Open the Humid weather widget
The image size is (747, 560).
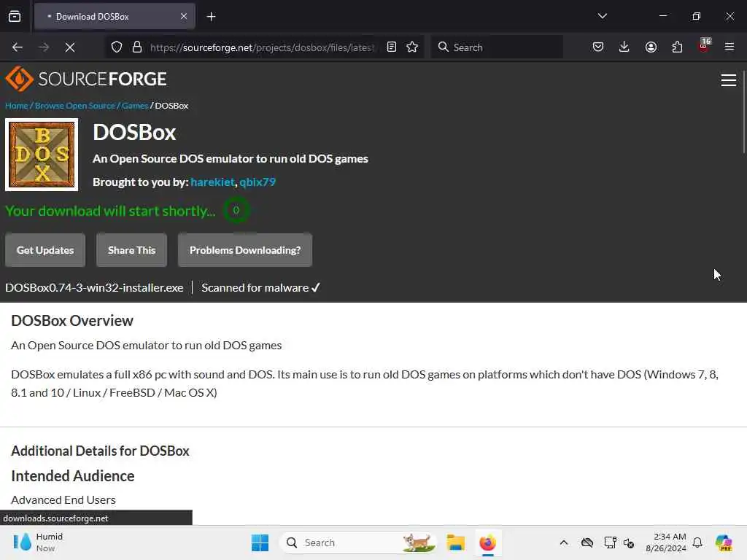coord(38,542)
